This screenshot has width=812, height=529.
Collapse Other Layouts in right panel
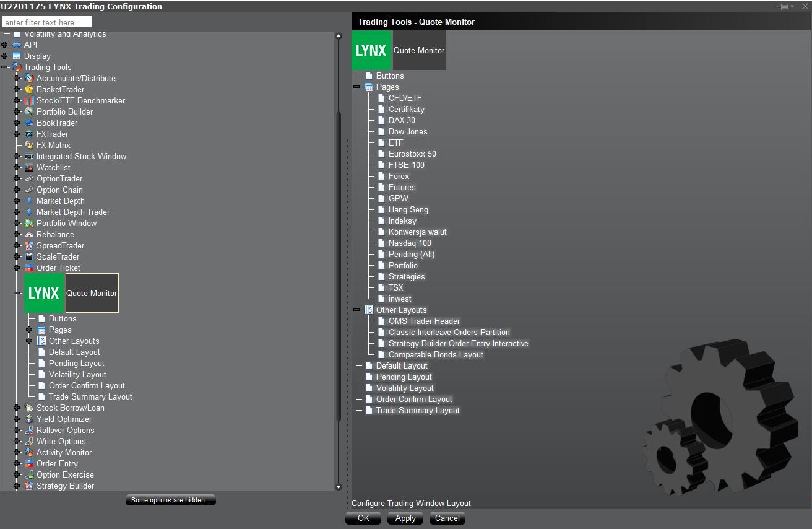pos(357,310)
